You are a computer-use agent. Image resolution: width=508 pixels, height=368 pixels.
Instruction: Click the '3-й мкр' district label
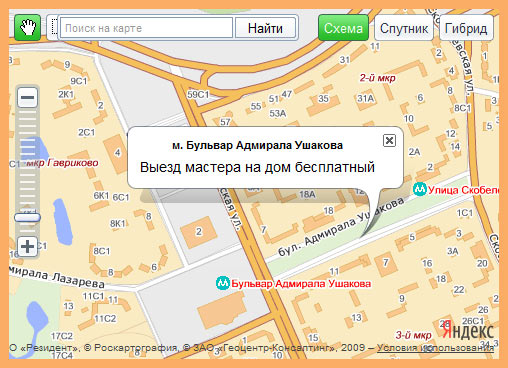tap(413, 335)
